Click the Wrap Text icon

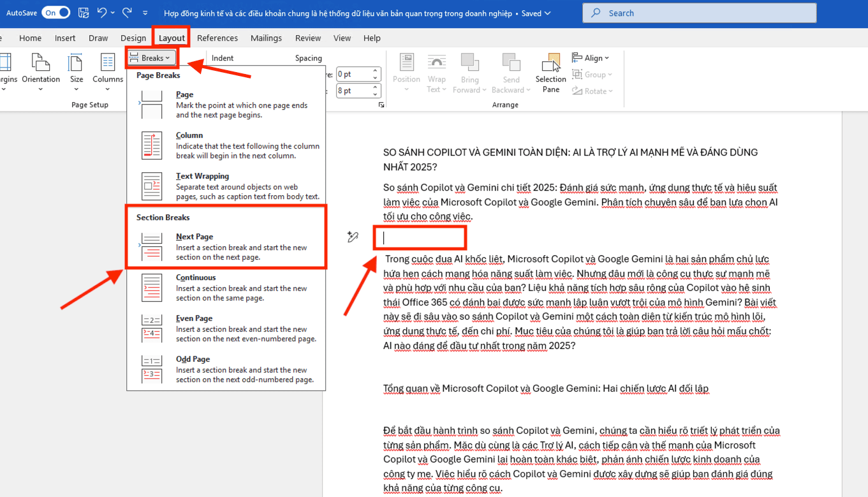(x=436, y=62)
